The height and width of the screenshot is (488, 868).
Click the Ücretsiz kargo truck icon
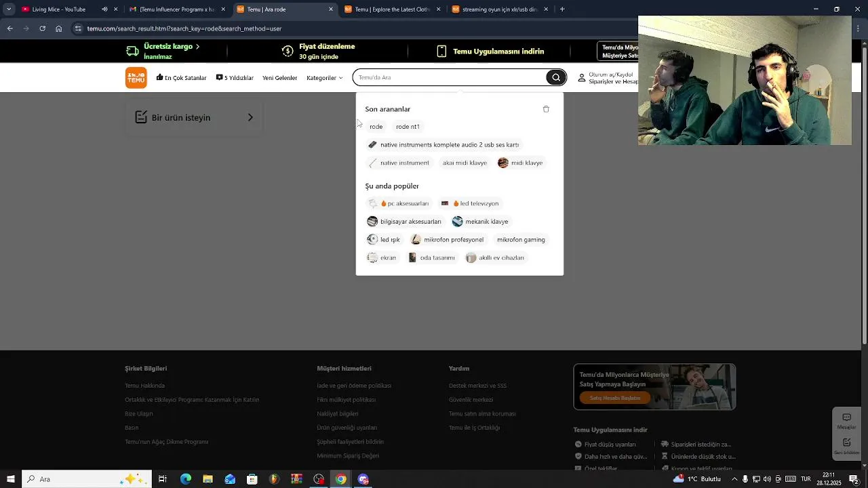[x=133, y=52]
